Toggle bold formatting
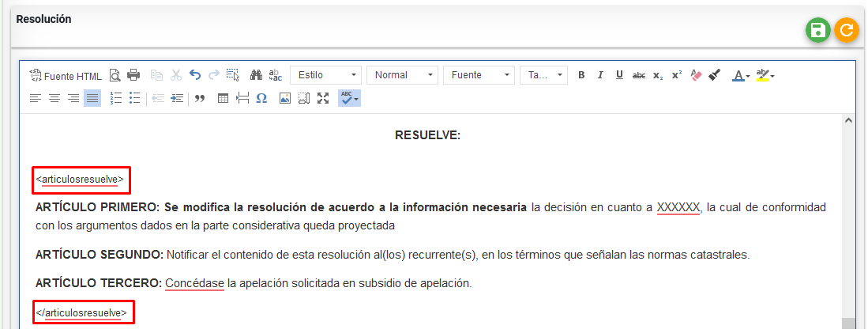The width and height of the screenshot is (868, 333). point(581,75)
